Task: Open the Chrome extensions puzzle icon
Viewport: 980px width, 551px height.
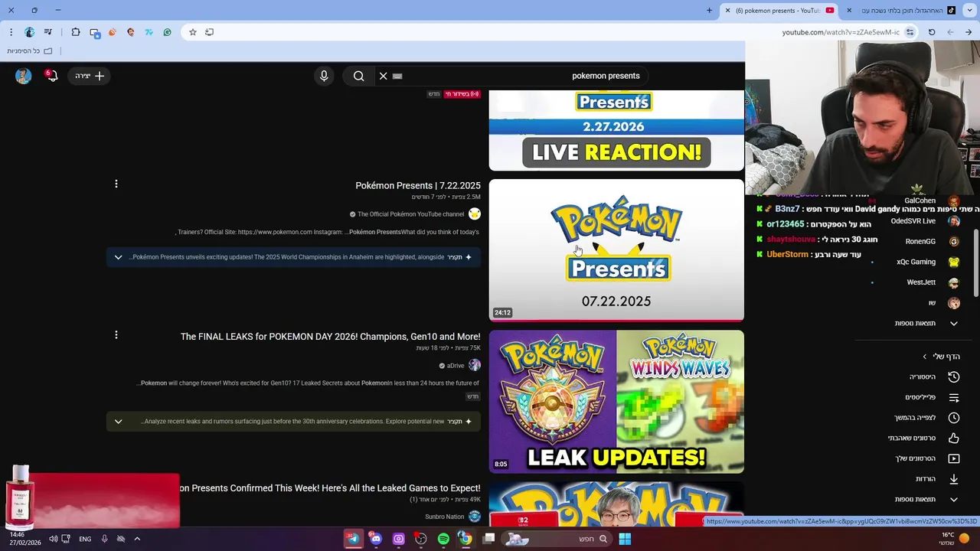Action: (75, 32)
